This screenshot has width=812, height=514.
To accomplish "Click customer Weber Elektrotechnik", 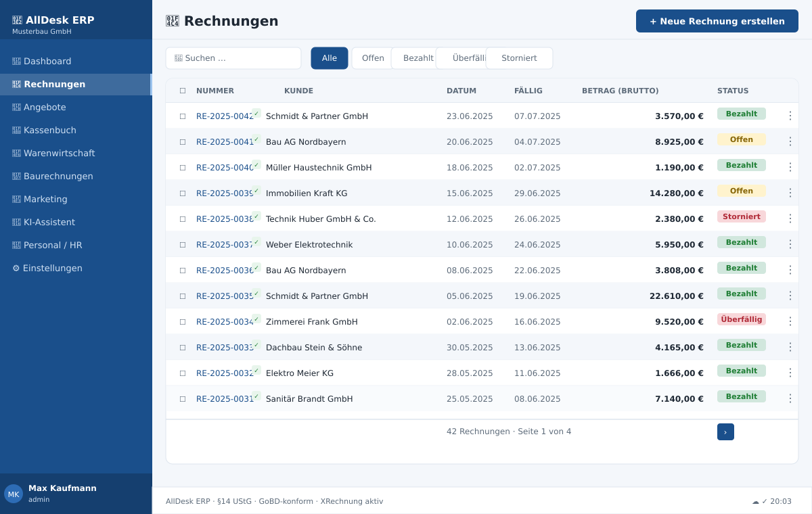I will tap(309, 245).
